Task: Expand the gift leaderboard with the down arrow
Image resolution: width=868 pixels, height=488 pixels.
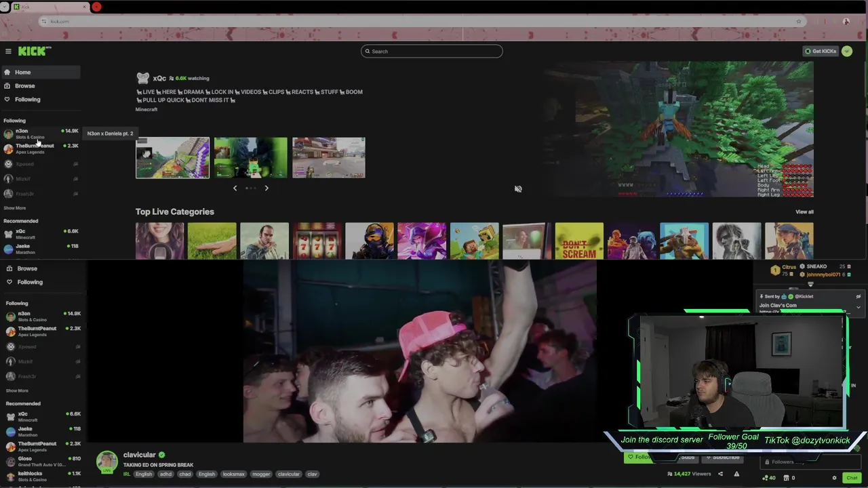Action: (810, 285)
